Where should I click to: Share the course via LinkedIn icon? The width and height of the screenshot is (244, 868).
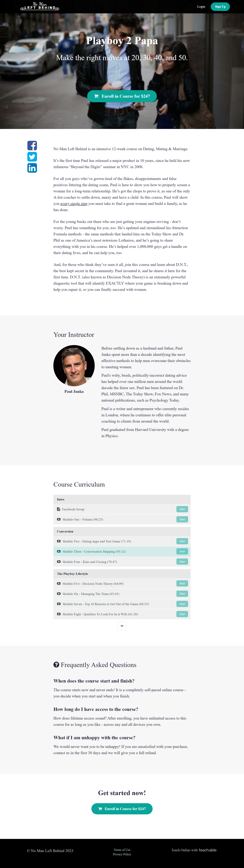click(32, 168)
